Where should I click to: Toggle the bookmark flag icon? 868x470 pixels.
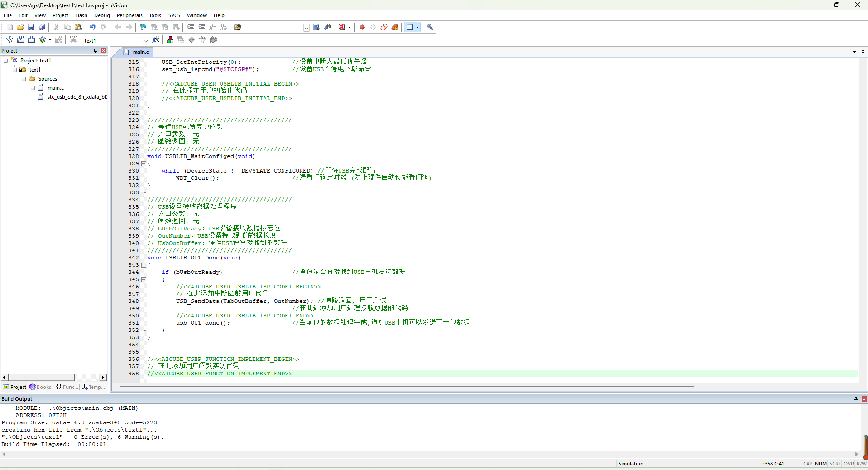[x=143, y=27]
